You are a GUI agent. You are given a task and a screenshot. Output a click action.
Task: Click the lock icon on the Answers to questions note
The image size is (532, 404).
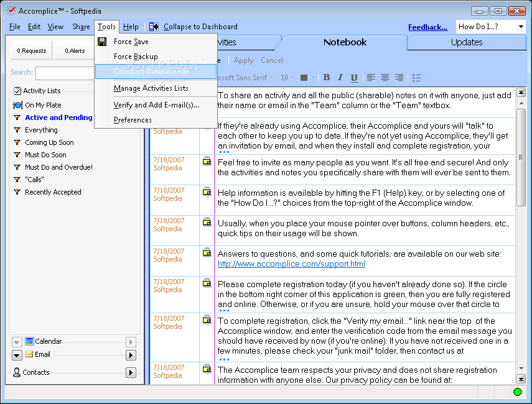pyautogui.click(x=207, y=252)
